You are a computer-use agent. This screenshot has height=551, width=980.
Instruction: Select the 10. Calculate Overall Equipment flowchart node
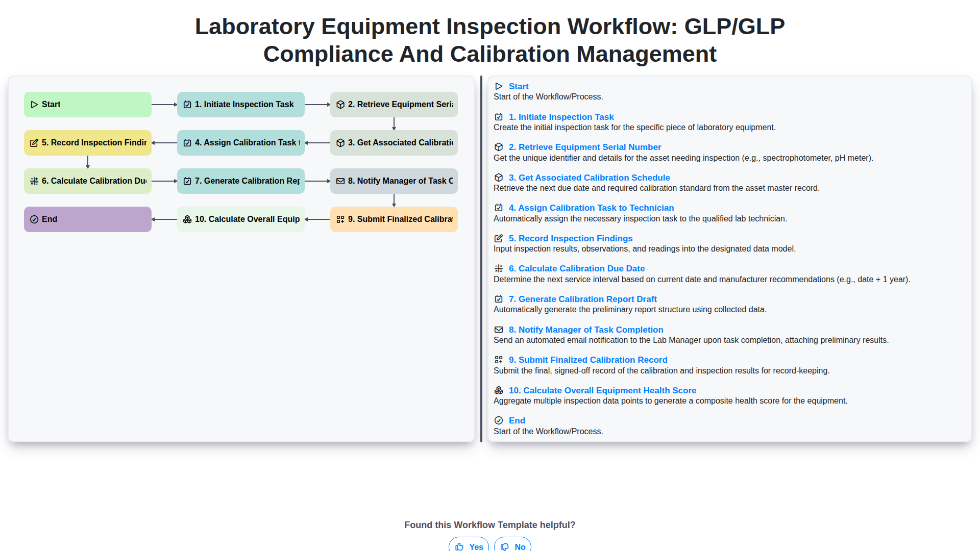point(241,219)
